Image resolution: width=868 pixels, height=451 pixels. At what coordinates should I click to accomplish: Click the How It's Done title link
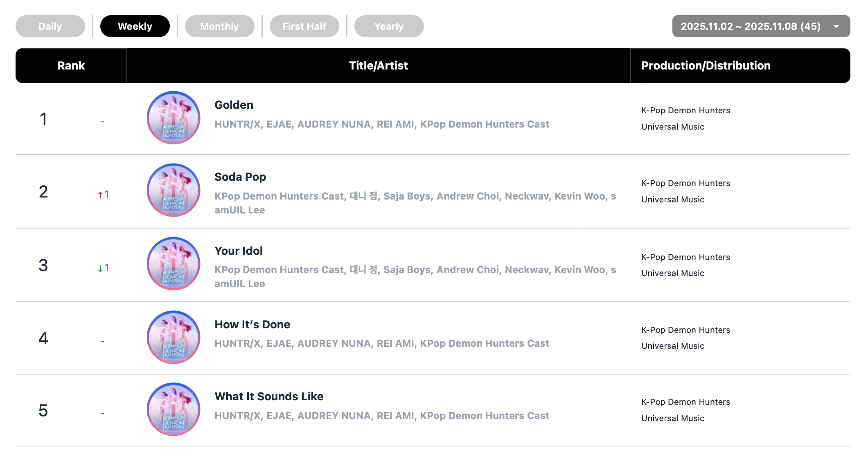253,324
